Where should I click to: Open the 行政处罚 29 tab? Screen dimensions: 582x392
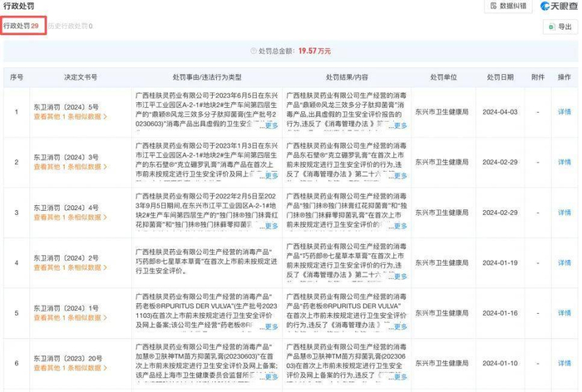pyautogui.click(x=21, y=26)
